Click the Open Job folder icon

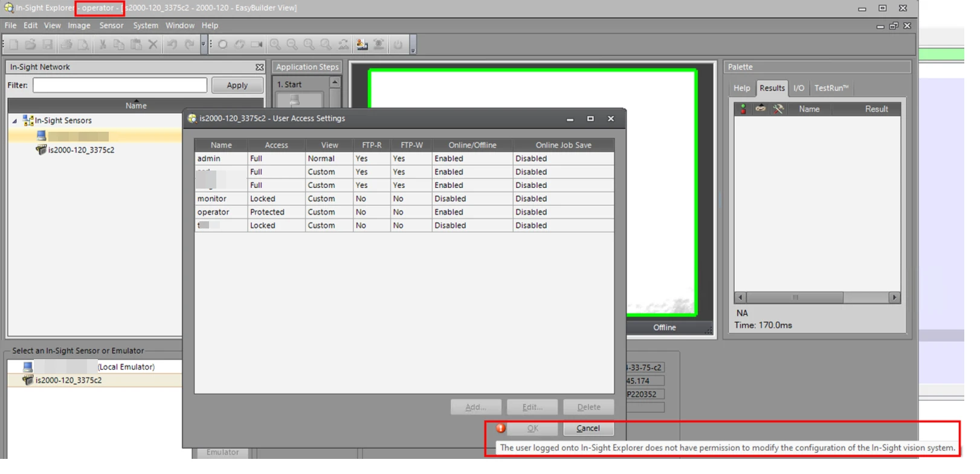[30, 45]
